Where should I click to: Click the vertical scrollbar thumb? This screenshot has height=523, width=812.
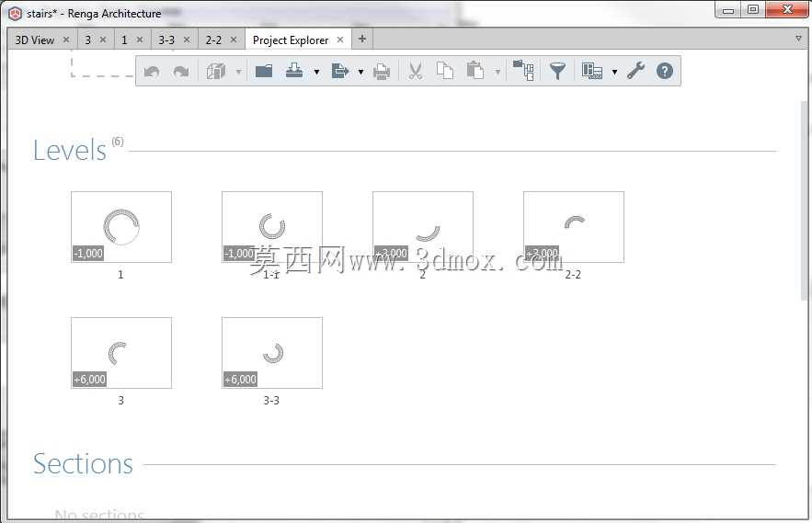click(804, 199)
